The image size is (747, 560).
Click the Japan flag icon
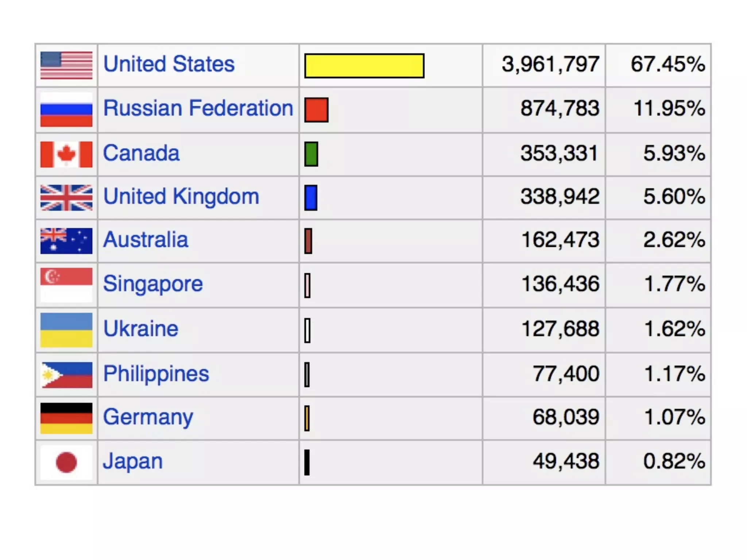click(66, 462)
